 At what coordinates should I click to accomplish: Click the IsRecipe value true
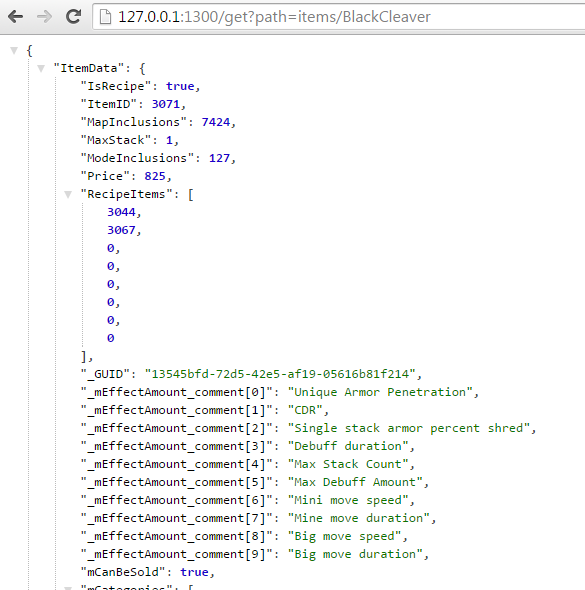180,86
